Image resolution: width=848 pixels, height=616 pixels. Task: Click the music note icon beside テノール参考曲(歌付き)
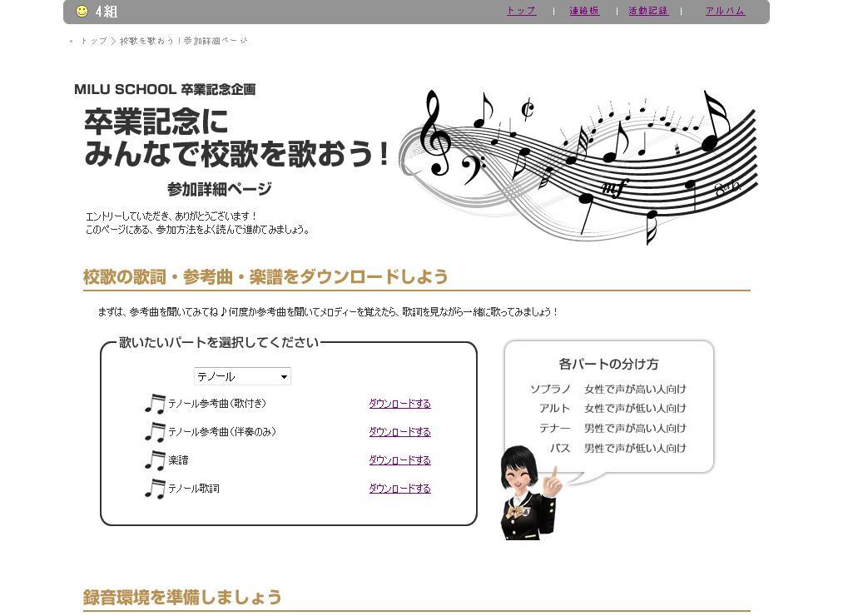pyautogui.click(x=155, y=404)
